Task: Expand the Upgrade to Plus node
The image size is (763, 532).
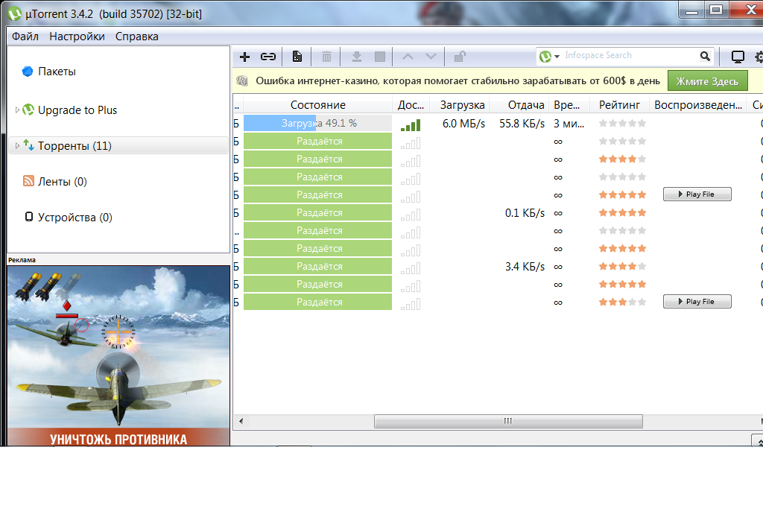Action: point(17,110)
